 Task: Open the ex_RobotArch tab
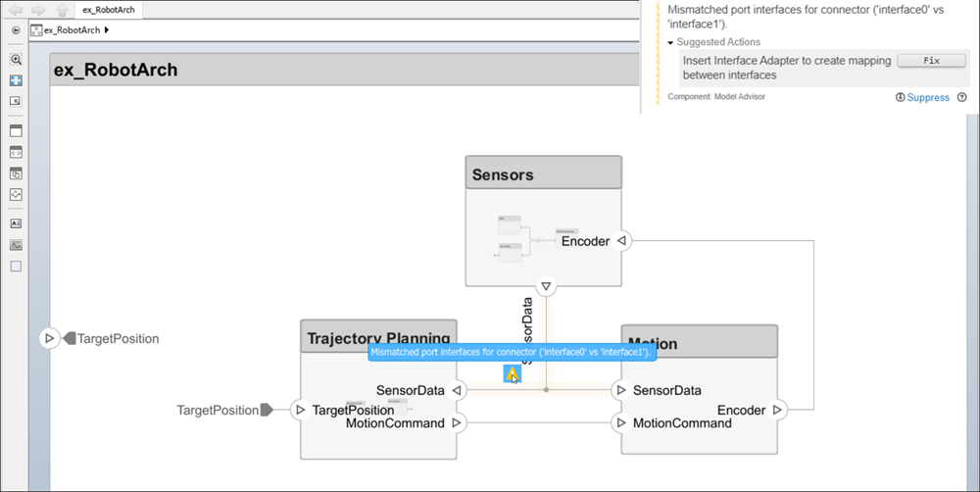tap(108, 10)
